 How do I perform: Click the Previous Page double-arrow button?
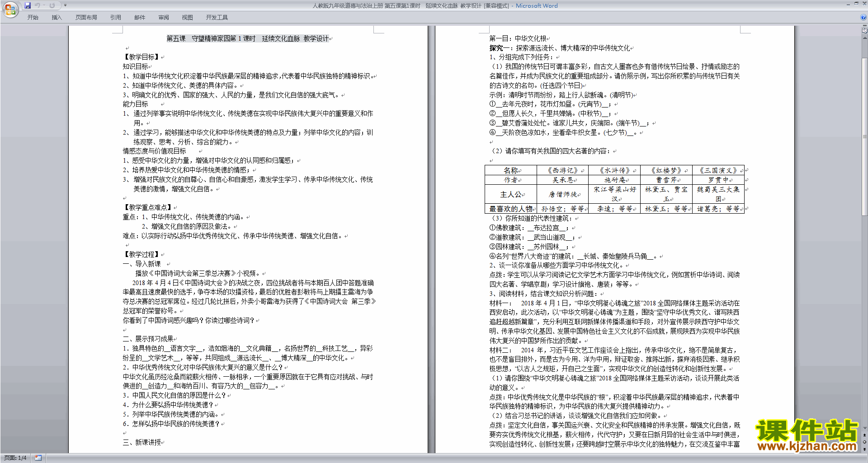865,435
